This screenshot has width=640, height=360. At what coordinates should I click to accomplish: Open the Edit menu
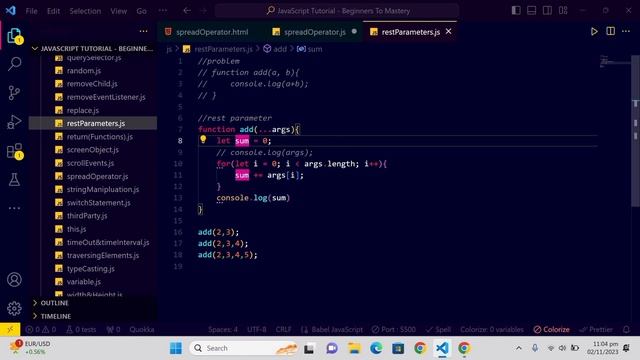pyautogui.click(x=53, y=11)
